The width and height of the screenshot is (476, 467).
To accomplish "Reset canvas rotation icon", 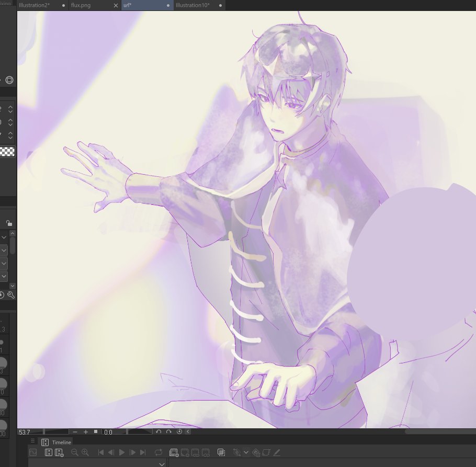I will [x=179, y=431].
